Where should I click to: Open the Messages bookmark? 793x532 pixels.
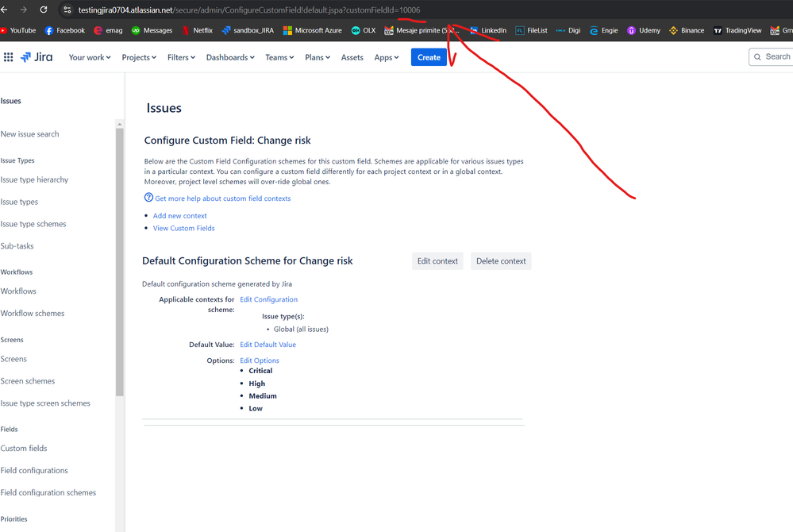tap(152, 30)
